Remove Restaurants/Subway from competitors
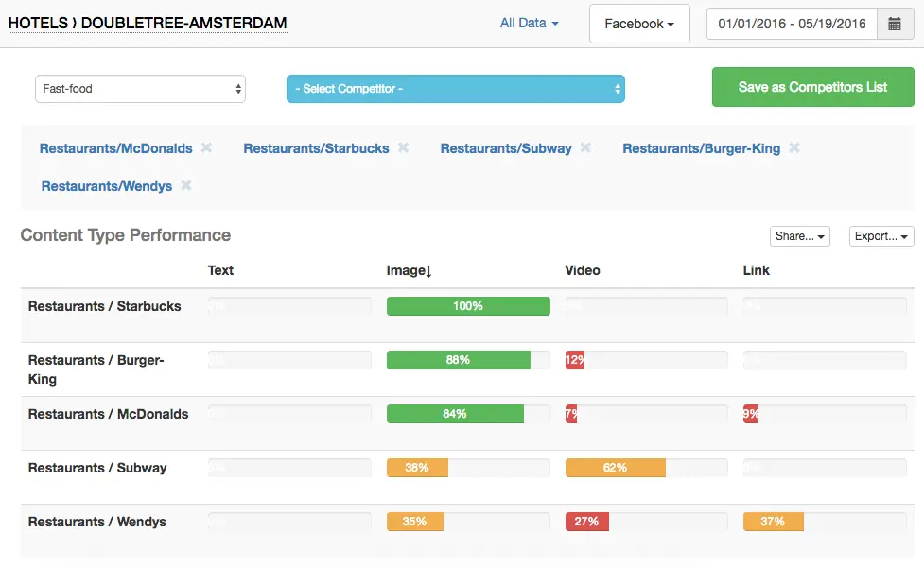Image resolution: width=924 pixels, height=567 pixels. point(585,148)
